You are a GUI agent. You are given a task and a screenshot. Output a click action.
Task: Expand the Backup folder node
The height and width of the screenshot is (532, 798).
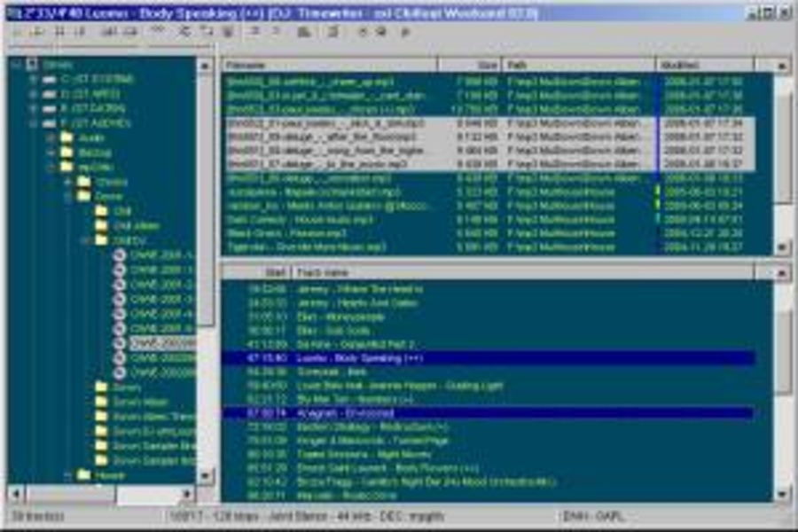click(x=51, y=153)
